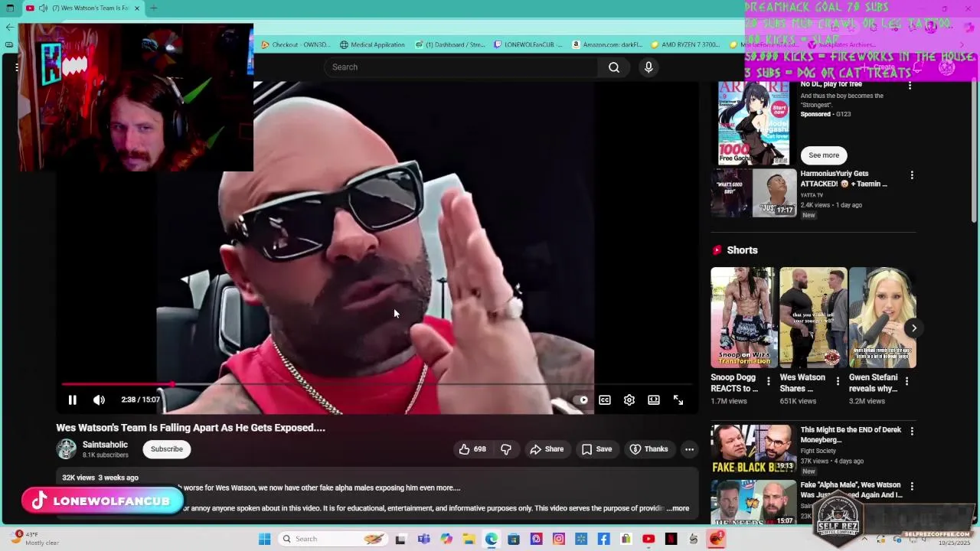Open Microsoft Teams from taskbar

click(423, 539)
